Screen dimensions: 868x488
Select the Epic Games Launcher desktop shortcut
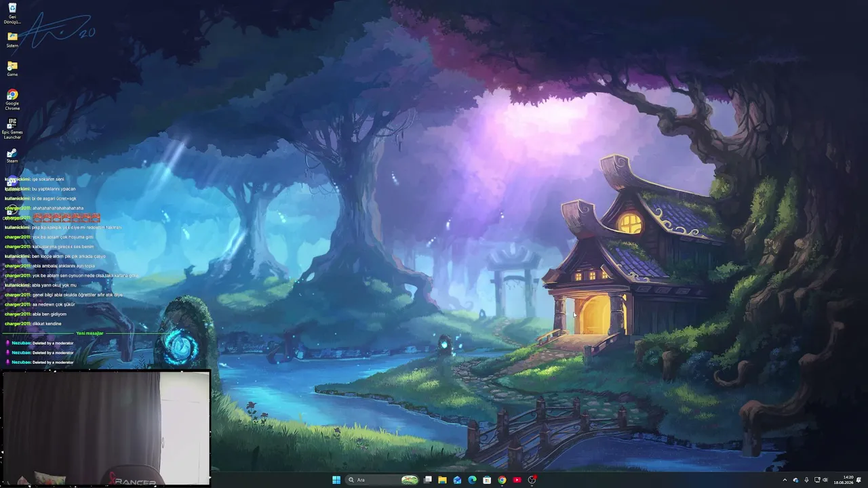tap(12, 129)
